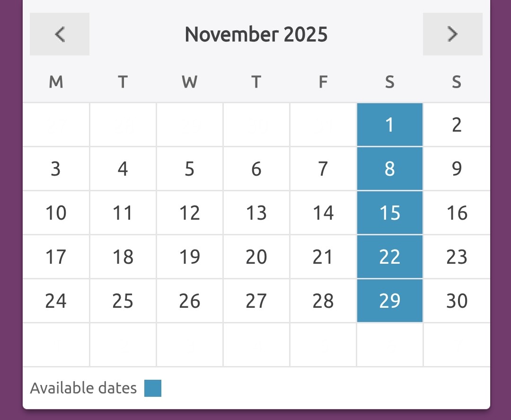Screen dimensions: 511x420
Task: Go to previous month using left arrow
Action: tap(60, 34)
